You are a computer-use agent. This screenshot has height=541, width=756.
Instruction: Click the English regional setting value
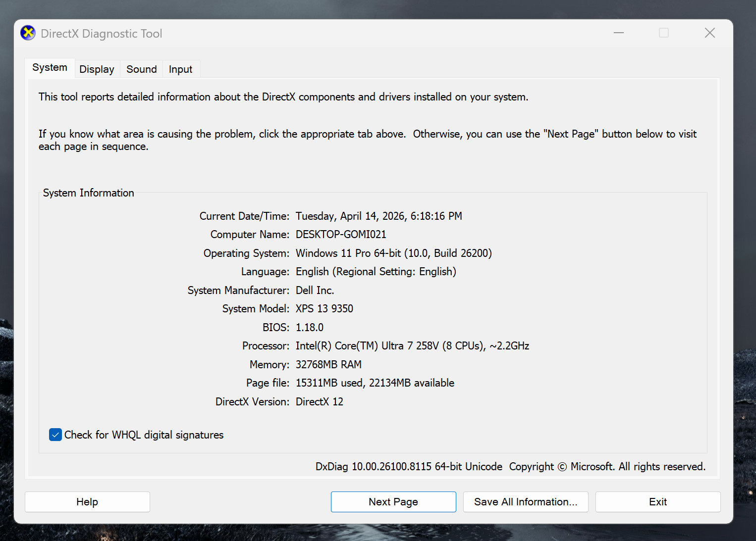click(376, 272)
